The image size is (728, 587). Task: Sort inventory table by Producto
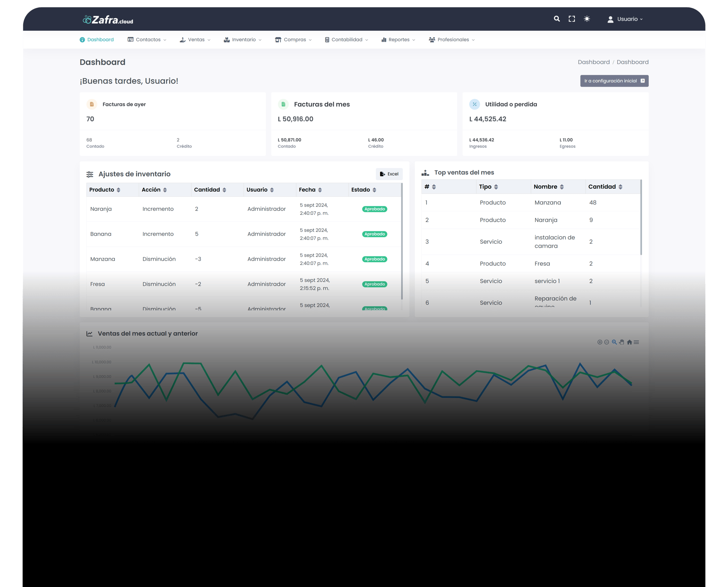click(118, 190)
